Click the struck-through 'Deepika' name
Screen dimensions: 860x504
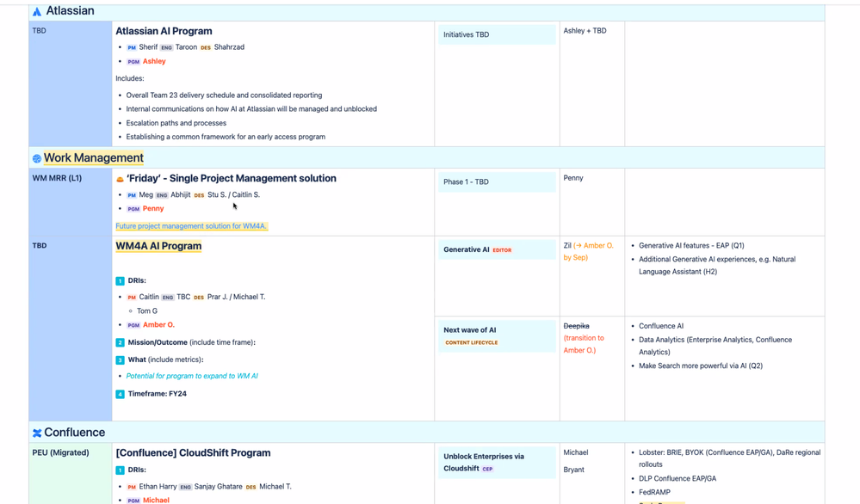576,326
